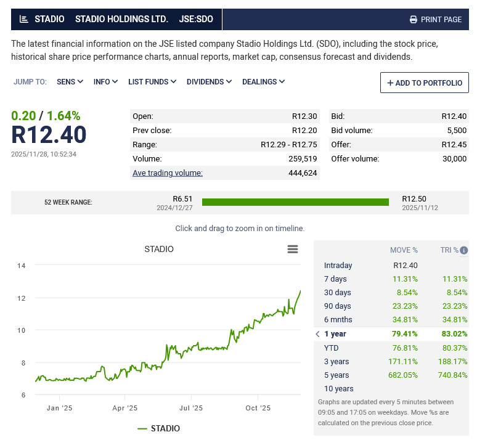Click the Volume value 259,519
Viewport: 477px width, 448px height.
(x=303, y=159)
